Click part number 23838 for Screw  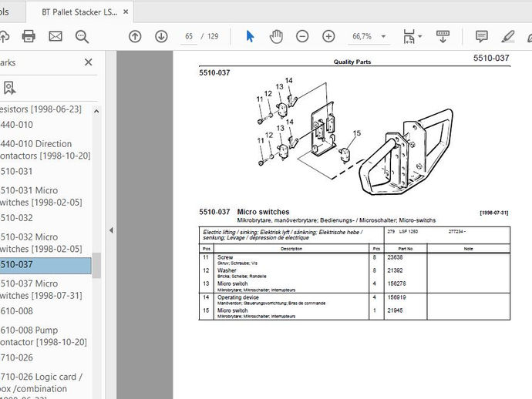(x=395, y=257)
